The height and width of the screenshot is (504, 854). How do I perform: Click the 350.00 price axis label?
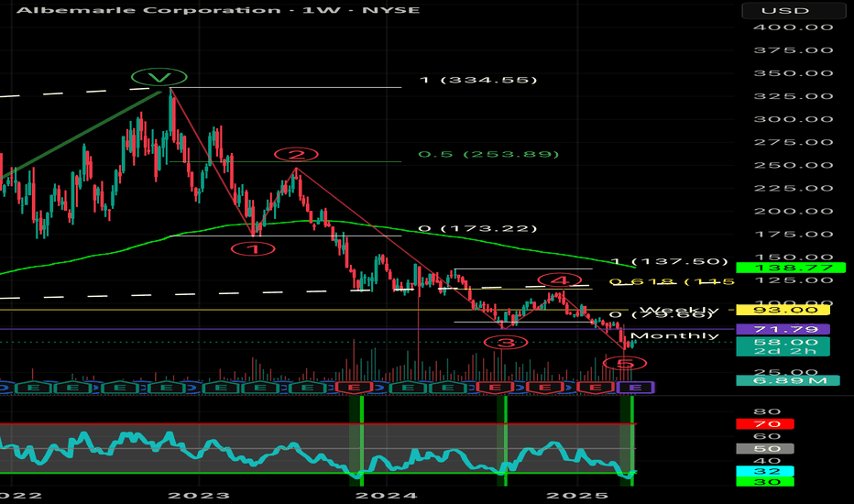793,73
